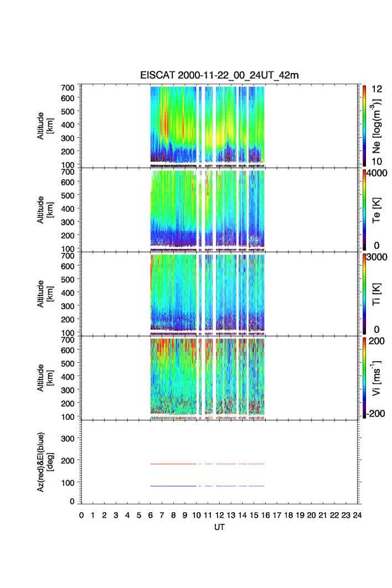The height and width of the screenshot is (588, 392).
Task: Click the Ne electron density color bar
Action: tap(364, 125)
